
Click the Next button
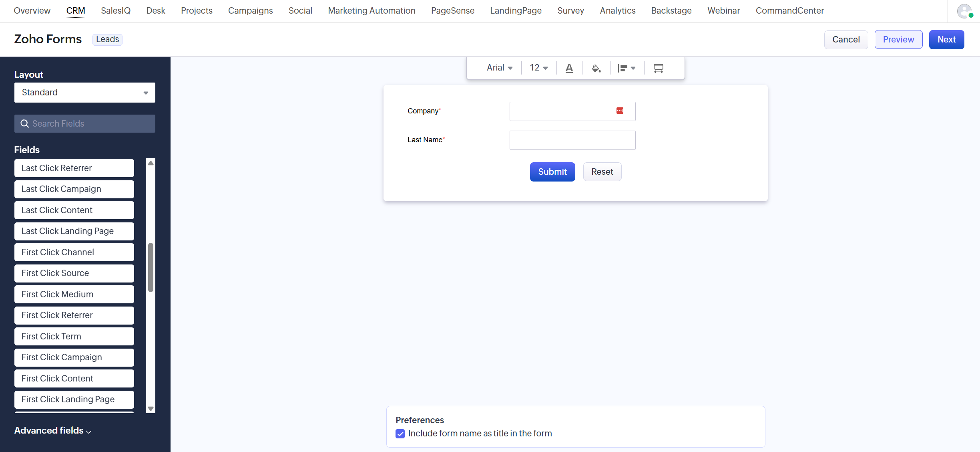(946, 40)
